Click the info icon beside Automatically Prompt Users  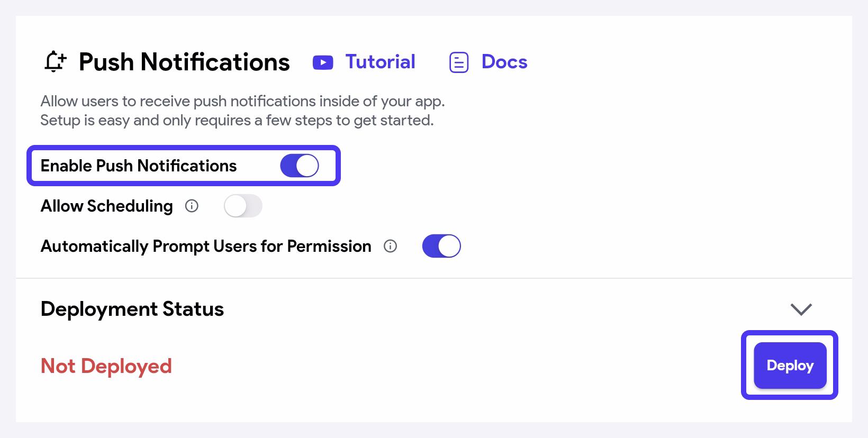click(390, 246)
